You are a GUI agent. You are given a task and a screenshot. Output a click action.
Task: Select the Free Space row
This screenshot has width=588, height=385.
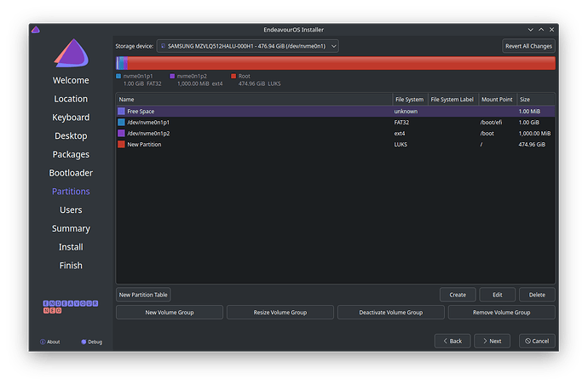[x=335, y=112]
